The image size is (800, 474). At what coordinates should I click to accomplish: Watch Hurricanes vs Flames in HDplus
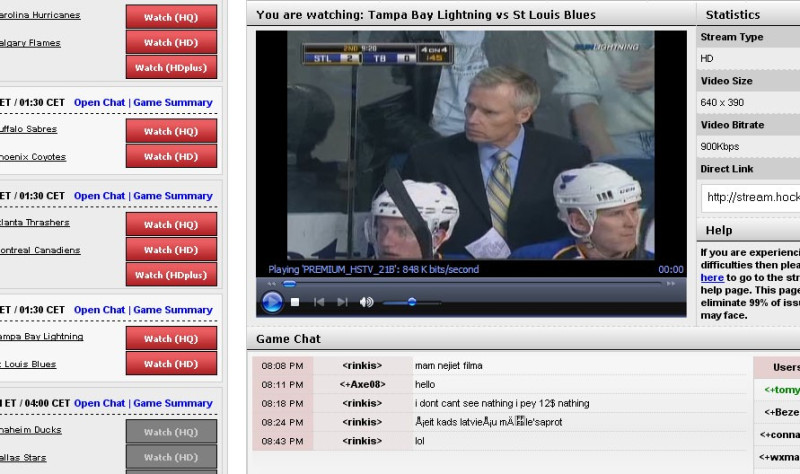(x=171, y=67)
